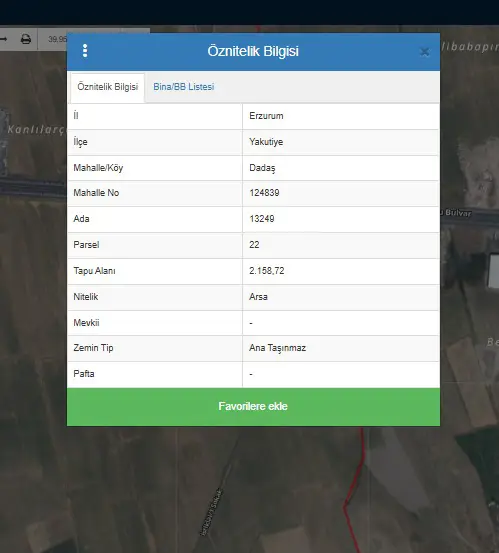Close the Öznitelik Bilgisi dialog
The width and height of the screenshot is (499, 553).
tap(425, 52)
